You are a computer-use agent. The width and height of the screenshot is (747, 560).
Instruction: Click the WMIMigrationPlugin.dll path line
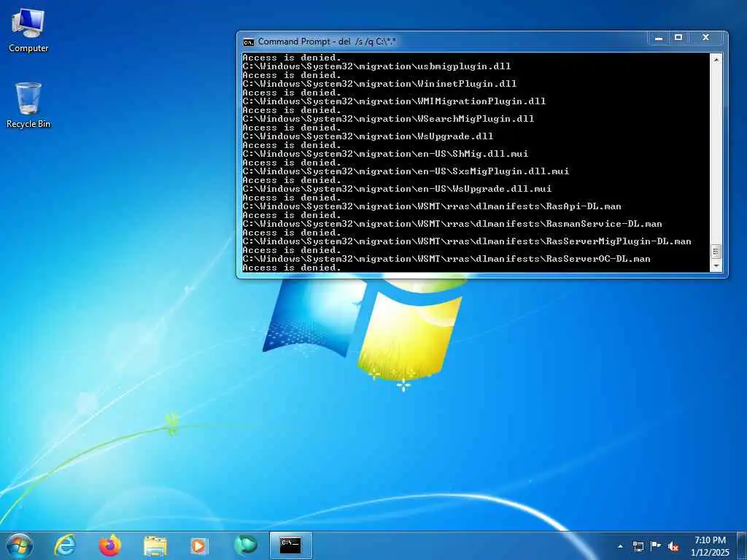[394, 101]
